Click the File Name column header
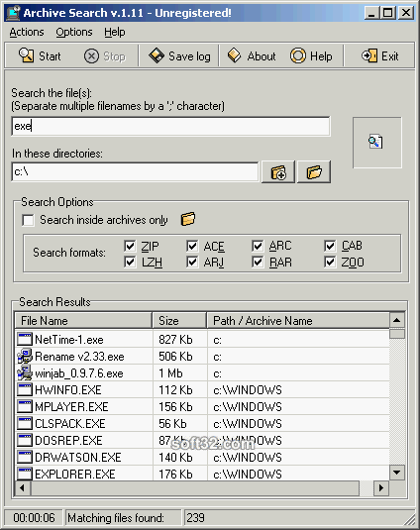 (83, 320)
